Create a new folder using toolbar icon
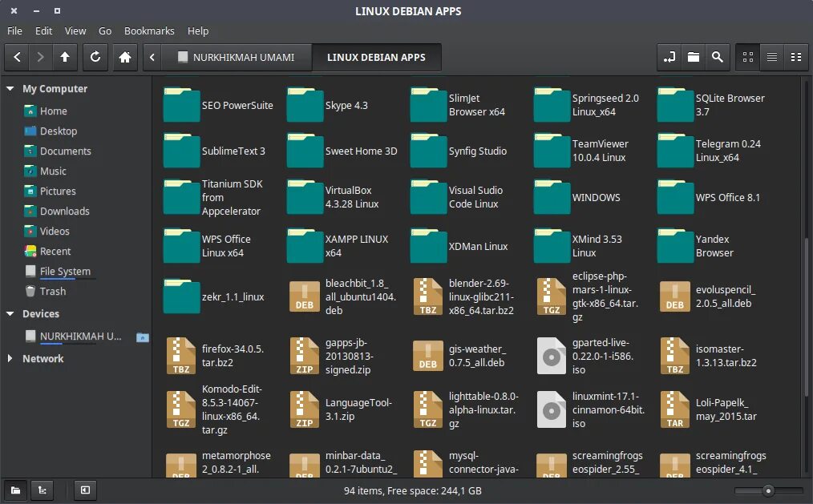813x504 pixels. pos(694,57)
